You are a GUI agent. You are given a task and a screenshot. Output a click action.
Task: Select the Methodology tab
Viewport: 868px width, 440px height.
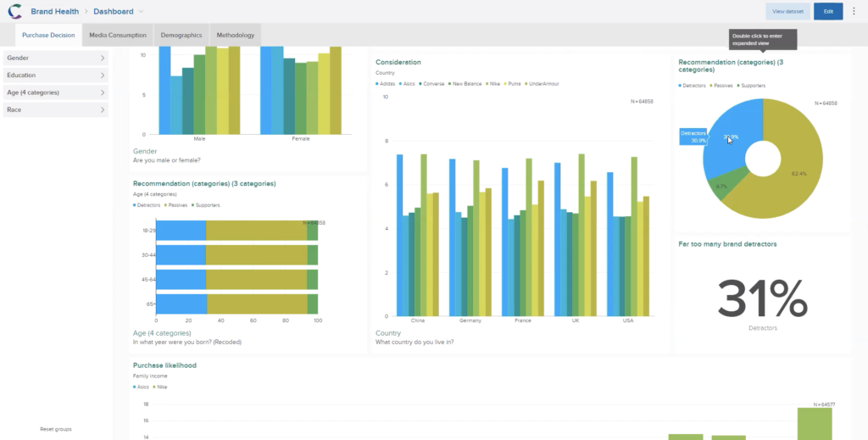[236, 35]
